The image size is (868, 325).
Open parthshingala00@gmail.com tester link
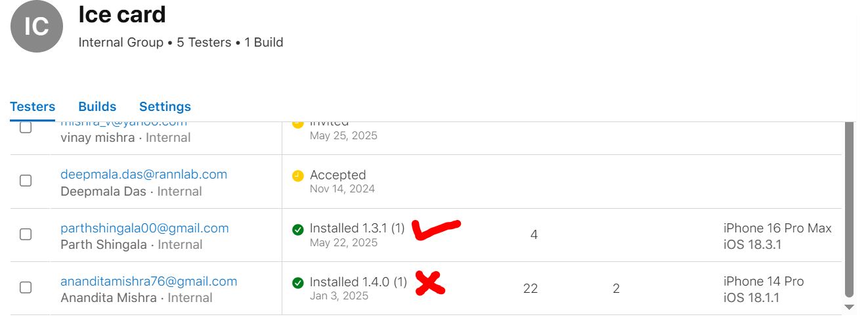pyautogui.click(x=144, y=228)
